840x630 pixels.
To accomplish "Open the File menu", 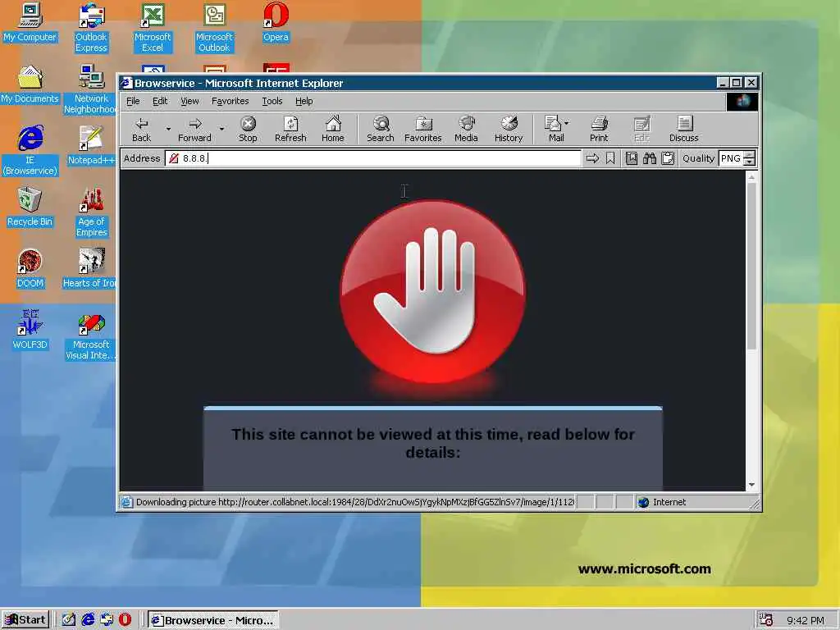I will [x=133, y=101].
